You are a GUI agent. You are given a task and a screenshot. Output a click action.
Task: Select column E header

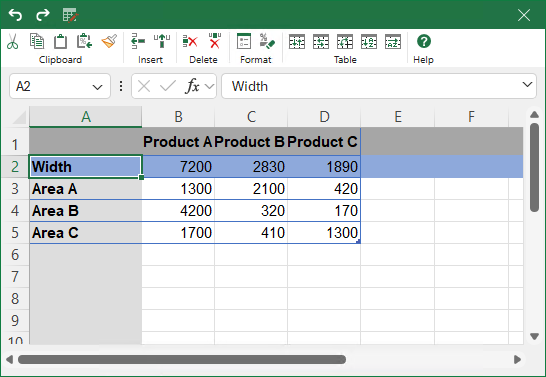coord(398,117)
